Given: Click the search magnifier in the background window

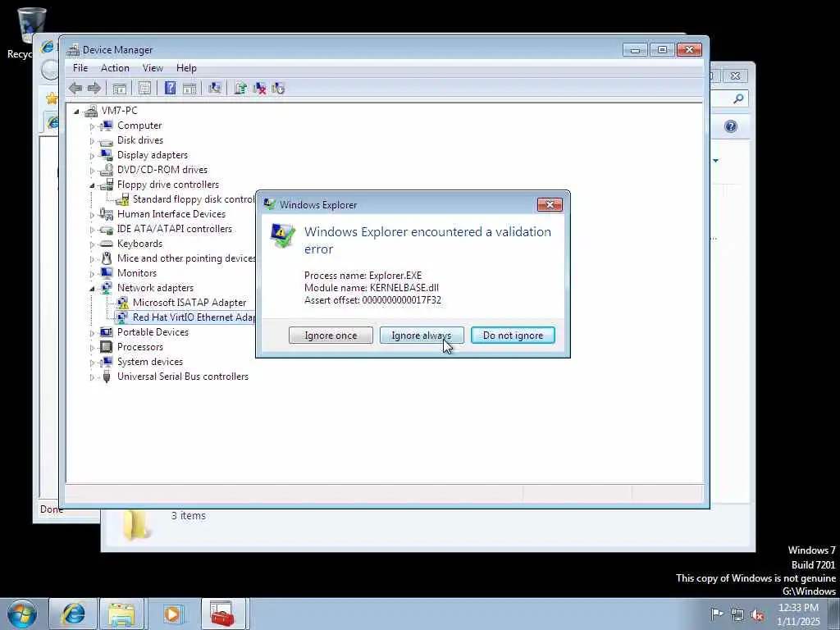Looking at the screenshot, I should (x=738, y=98).
